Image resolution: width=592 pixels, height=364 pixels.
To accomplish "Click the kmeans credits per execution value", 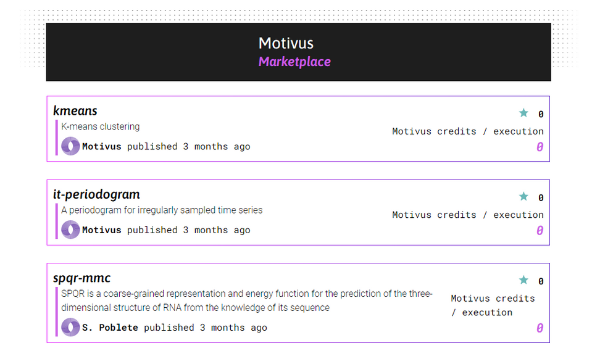I will point(540,147).
